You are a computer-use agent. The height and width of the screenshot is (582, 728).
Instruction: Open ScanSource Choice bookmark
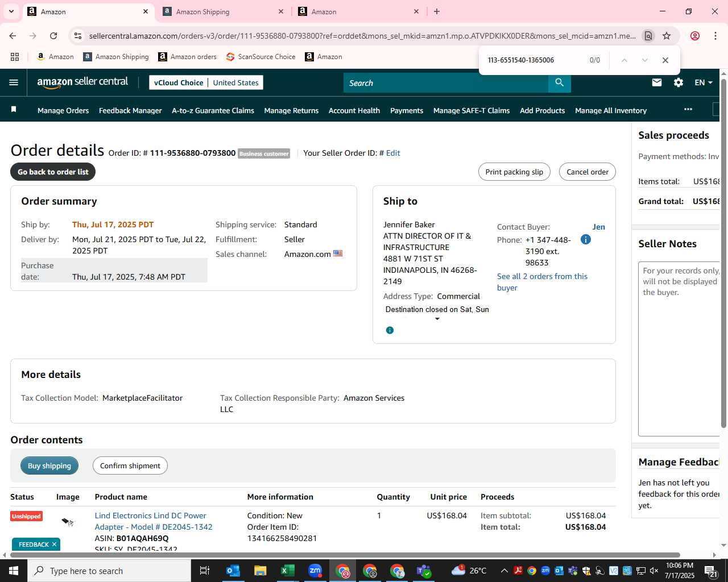(x=260, y=57)
